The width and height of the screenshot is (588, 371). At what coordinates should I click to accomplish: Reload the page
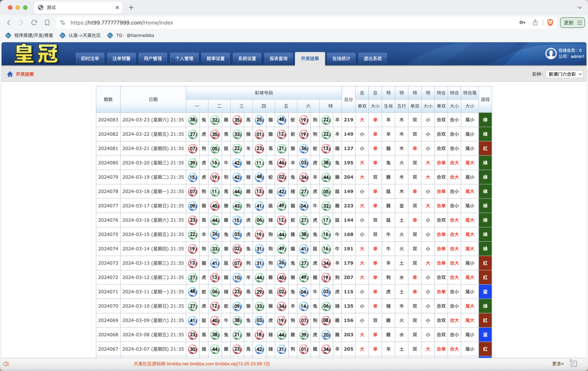[34, 22]
